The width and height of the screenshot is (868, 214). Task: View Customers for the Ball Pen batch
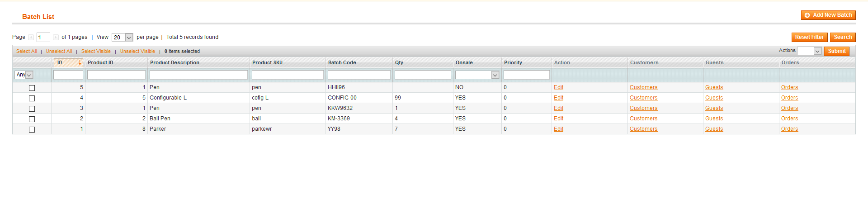point(643,119)
